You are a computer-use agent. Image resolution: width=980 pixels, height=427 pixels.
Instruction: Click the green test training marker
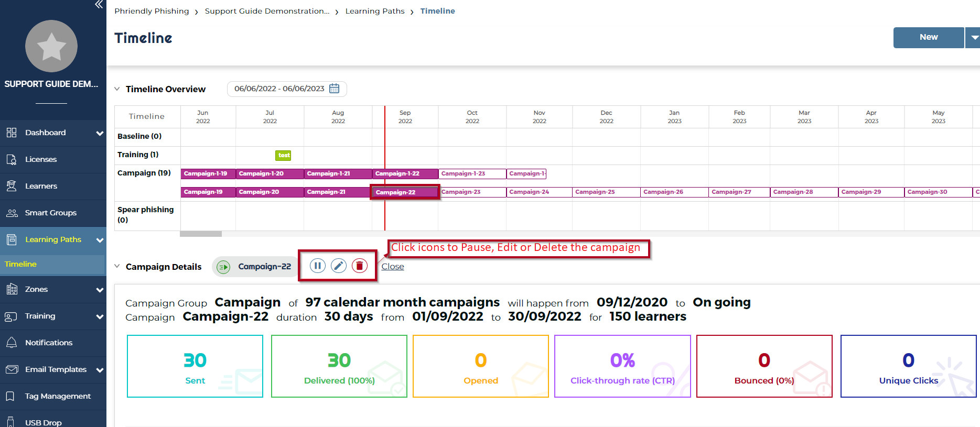coord(283,155)
